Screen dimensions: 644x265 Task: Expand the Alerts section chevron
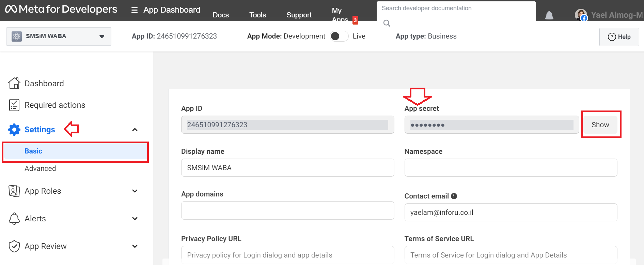tap(135, 219)
